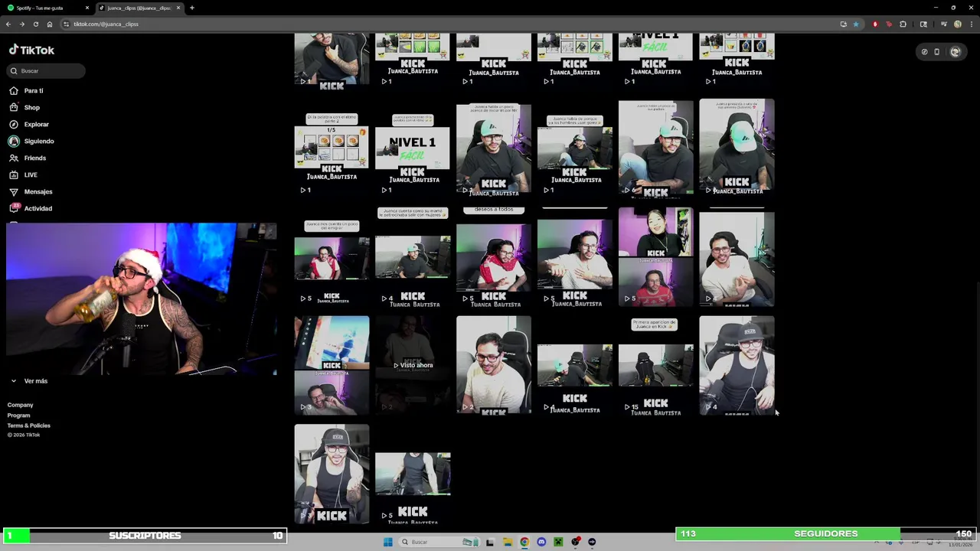
Task: Open the Friends section
Action: (x=34, y=158)
